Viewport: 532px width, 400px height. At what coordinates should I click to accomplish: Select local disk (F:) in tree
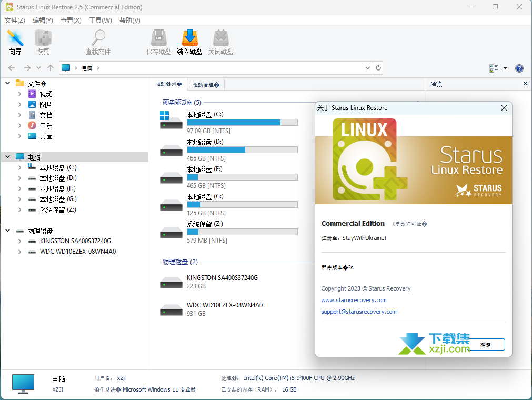pyautogui.click(x=58, y=188)
